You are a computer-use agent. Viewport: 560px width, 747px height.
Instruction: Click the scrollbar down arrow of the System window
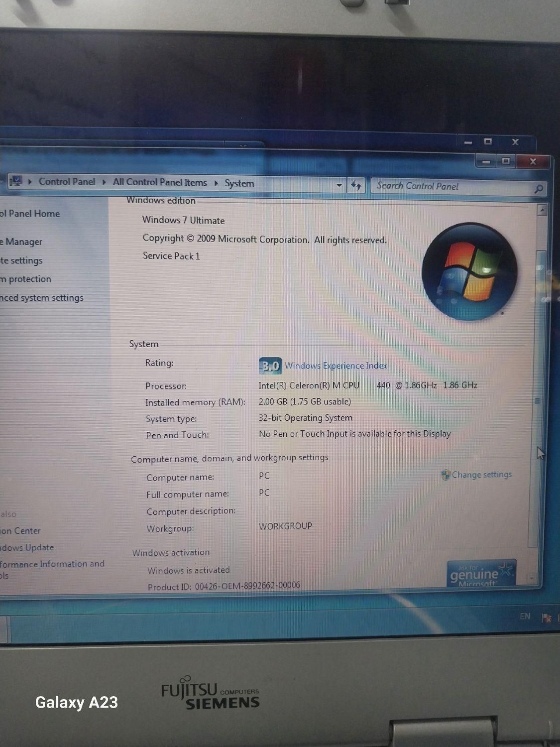(532, 578)
